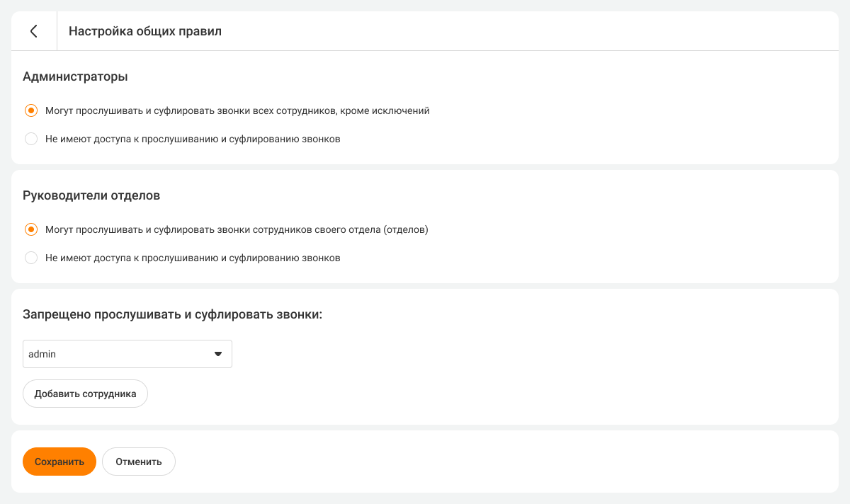Click 'Не имеют доступа' label text under Администраторы
The image size is (850, 504).
193,139
